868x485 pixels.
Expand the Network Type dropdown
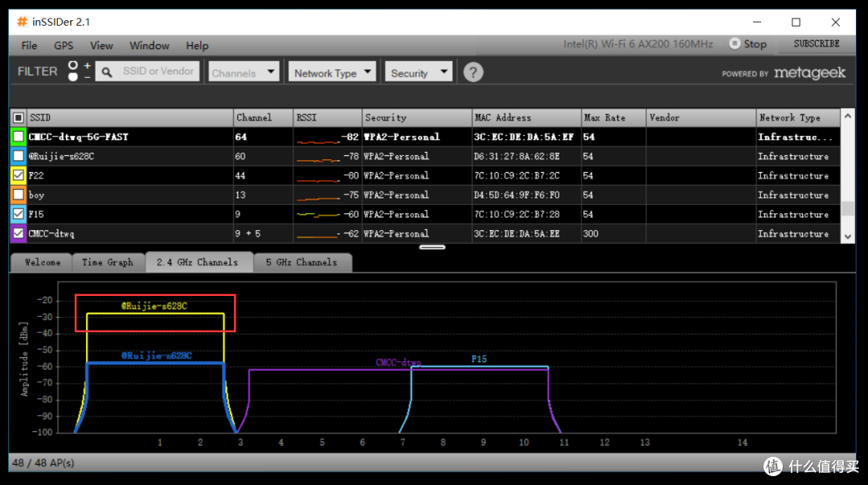(x=332, y=72)
